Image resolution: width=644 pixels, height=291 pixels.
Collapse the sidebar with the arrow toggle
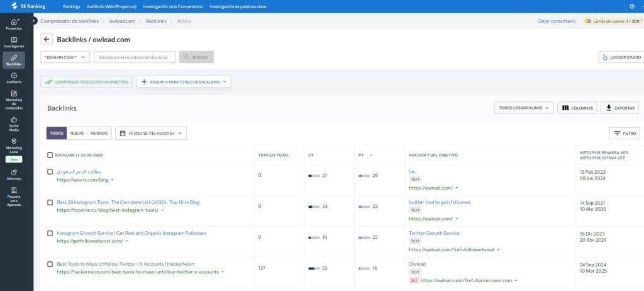click(x=34, y=21)
